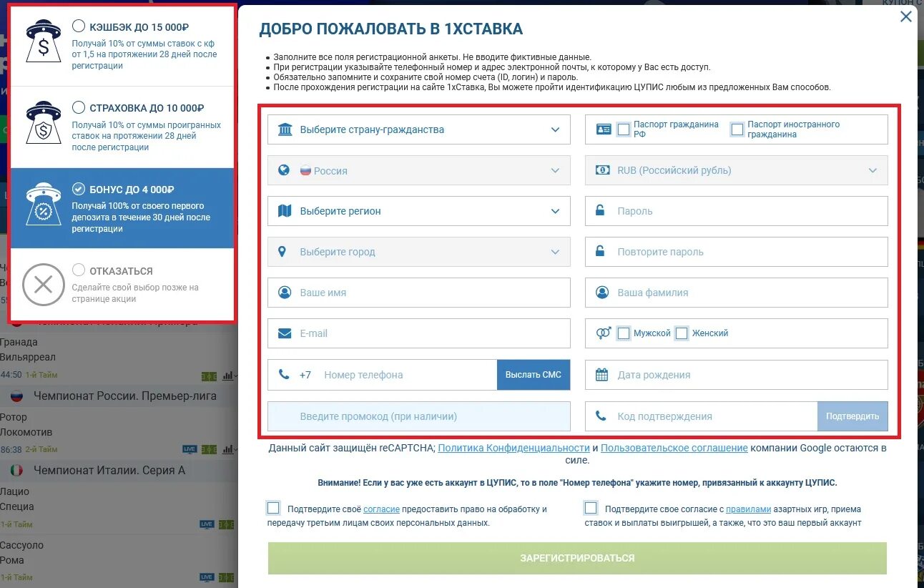924x588 pixels.
Task: Focus the Номер телефона input field
Action: 408,375
